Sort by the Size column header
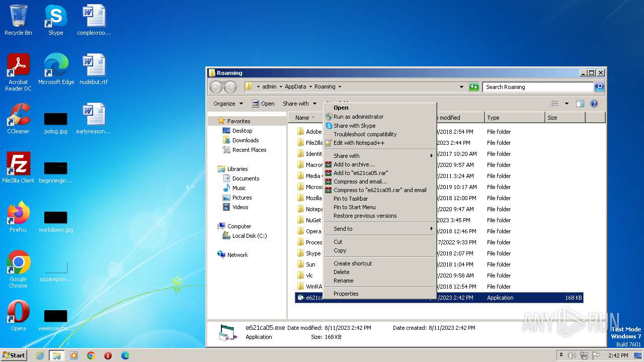 pyautogui.click(x=565, y=118)
